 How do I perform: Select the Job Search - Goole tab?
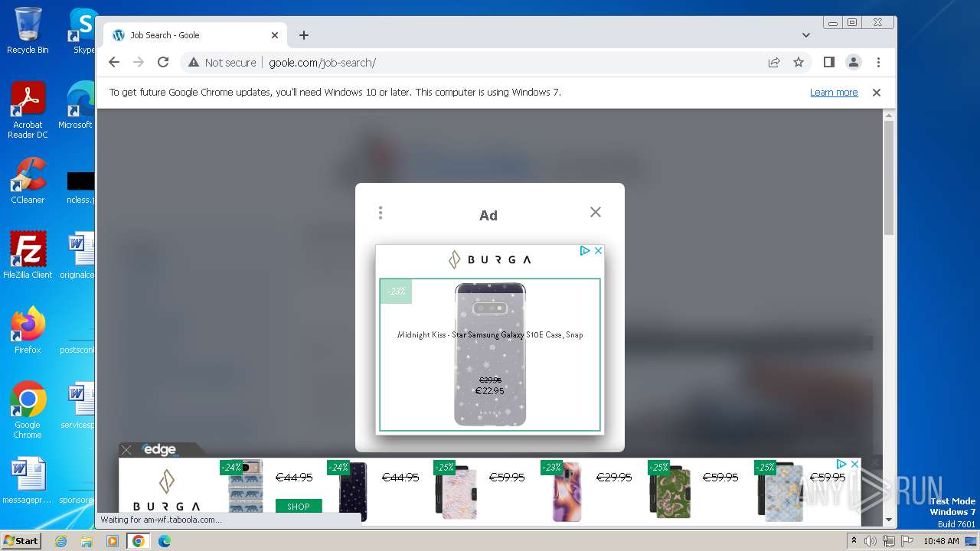(x=195, y=35)
